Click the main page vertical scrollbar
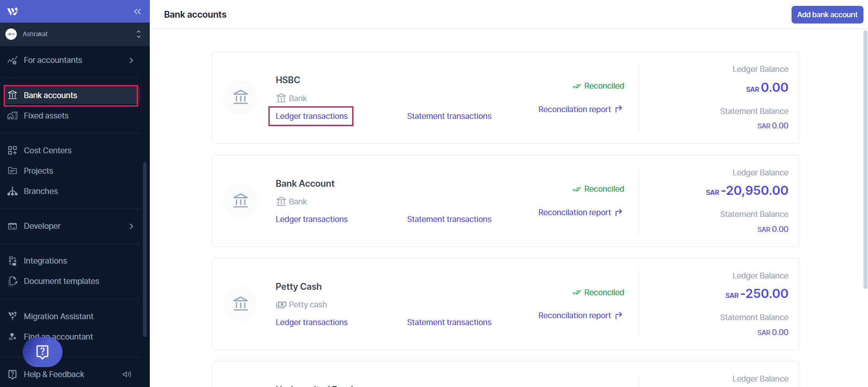868x387 pixels. (x=865, y=158)
